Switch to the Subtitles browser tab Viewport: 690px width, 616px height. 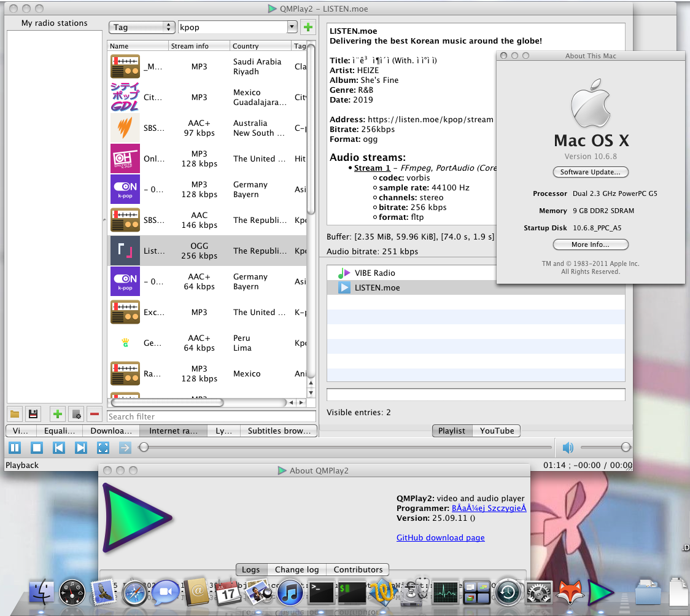click(x=279, y=431)
